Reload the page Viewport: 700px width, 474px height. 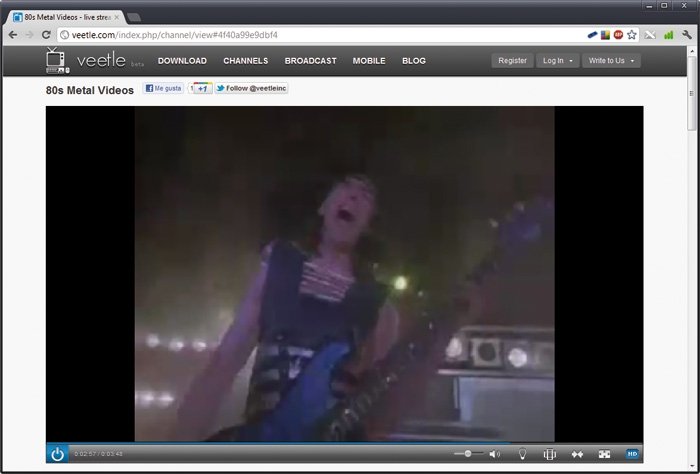[x=46, y=35]
